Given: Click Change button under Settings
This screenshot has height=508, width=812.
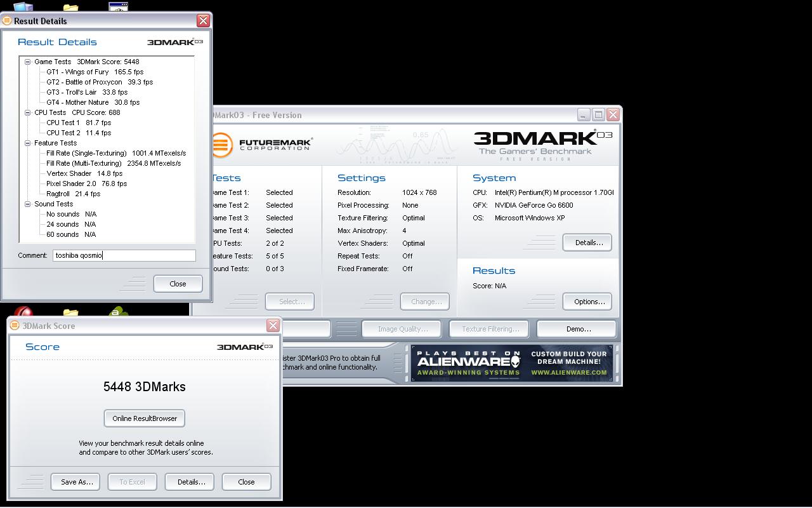Looking at the screenshot, I should [x=426, y=302].
